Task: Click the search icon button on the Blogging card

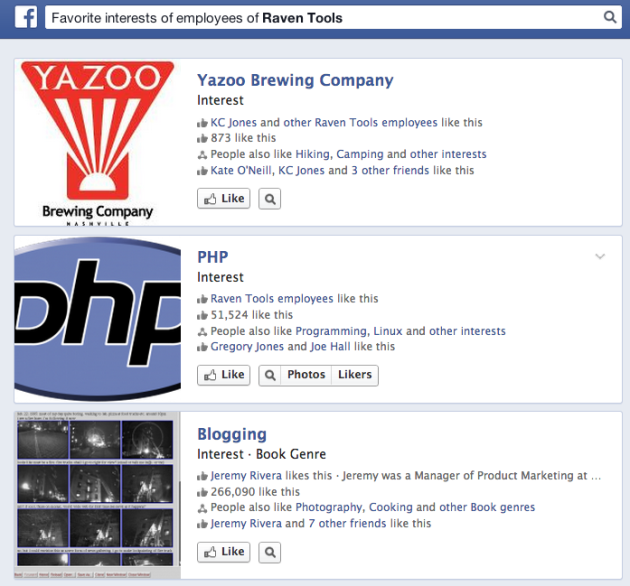Action: (270, 552)
